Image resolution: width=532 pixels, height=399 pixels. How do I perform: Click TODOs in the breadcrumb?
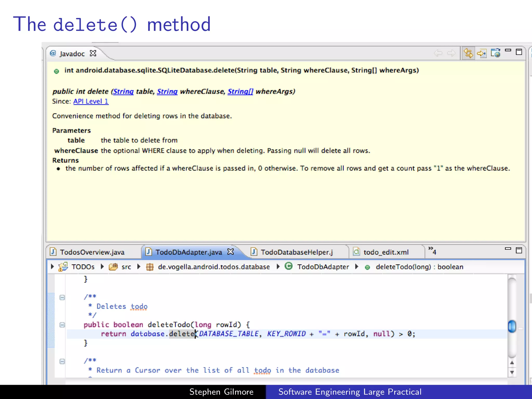[83, 267]
